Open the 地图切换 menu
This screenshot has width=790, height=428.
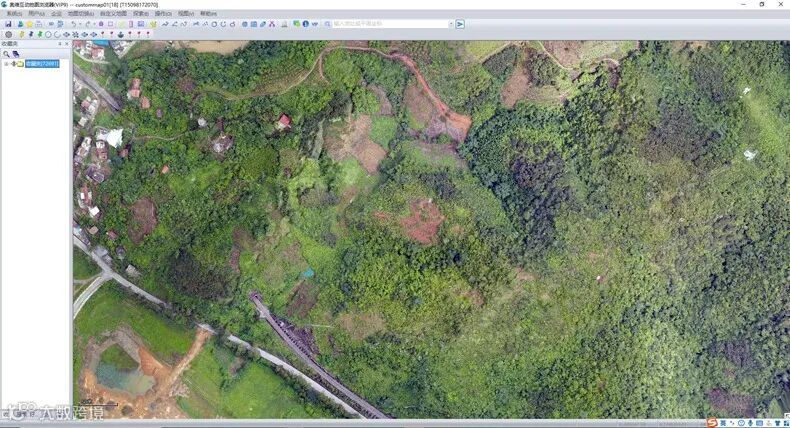point(81,14)
